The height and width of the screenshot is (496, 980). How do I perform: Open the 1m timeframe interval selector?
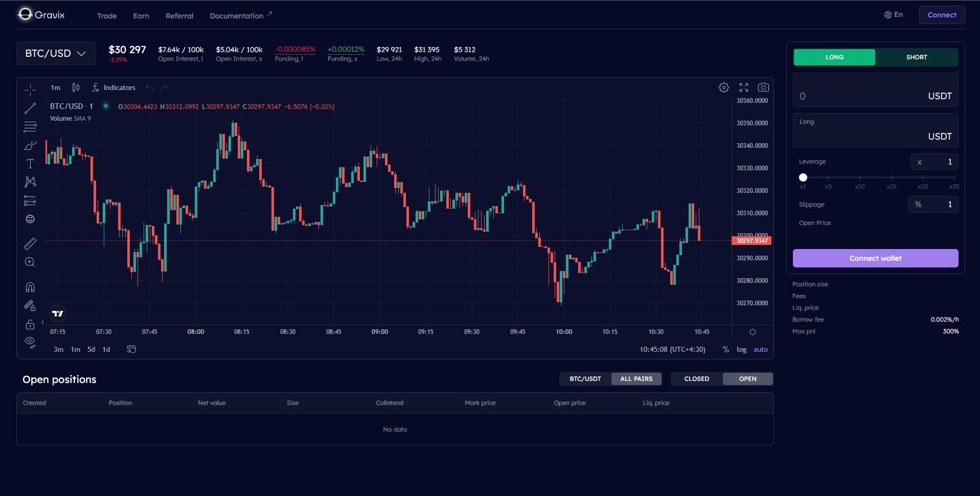click(56, 87)
